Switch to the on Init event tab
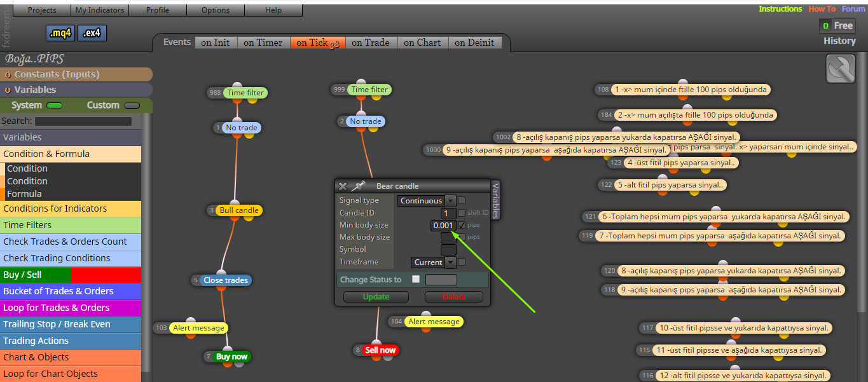 (216, 43)
